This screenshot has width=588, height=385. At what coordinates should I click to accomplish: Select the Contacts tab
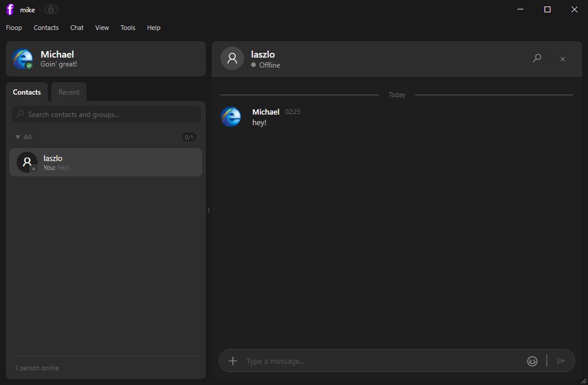point(26,92)
